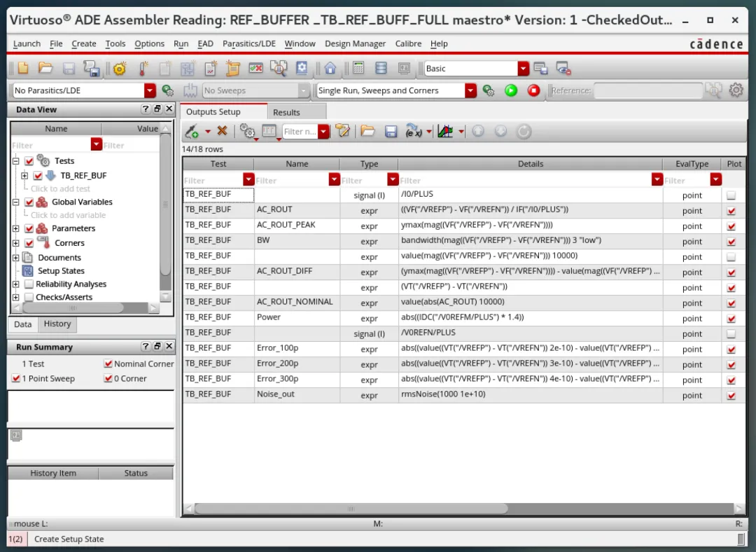Open Single Run, Sweeps and Corners dropdown
Viewport: 756px width, 552px height.
pos(470,90)
